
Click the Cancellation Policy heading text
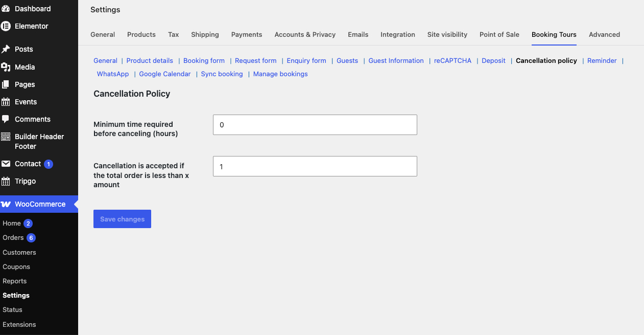132,94
